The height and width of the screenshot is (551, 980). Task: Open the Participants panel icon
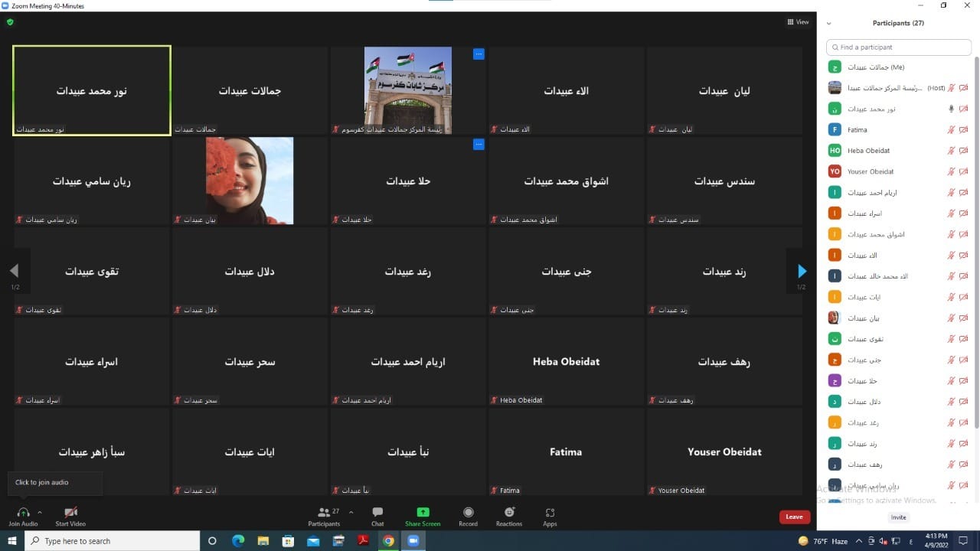click(324, 512)
